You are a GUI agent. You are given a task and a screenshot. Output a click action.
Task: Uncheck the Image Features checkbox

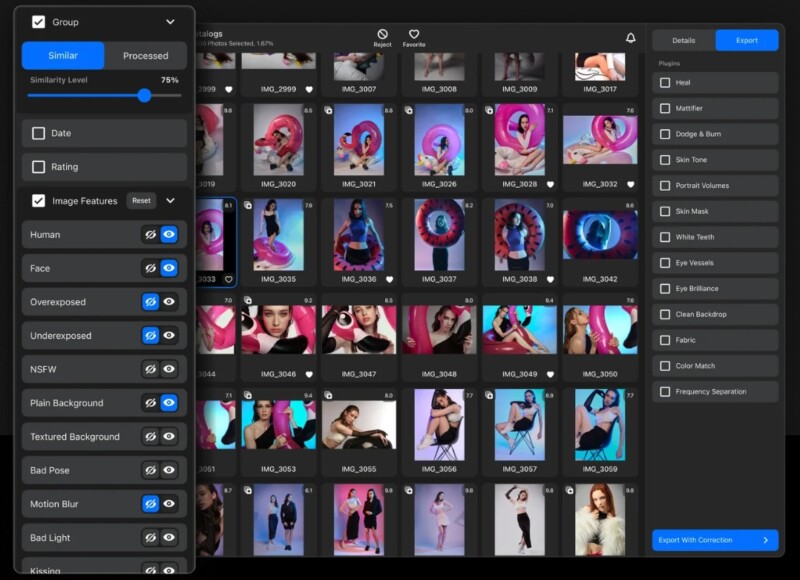click(x=38, y=201)
